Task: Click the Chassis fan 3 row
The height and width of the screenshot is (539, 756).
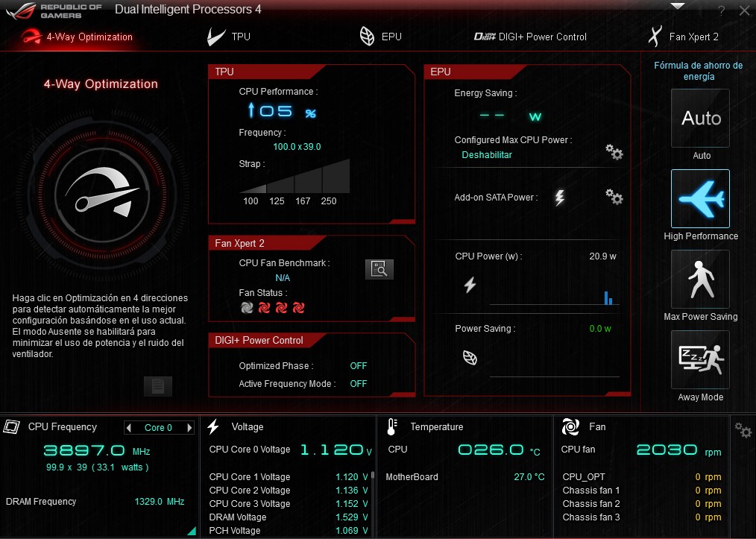Action: [642, 517]
